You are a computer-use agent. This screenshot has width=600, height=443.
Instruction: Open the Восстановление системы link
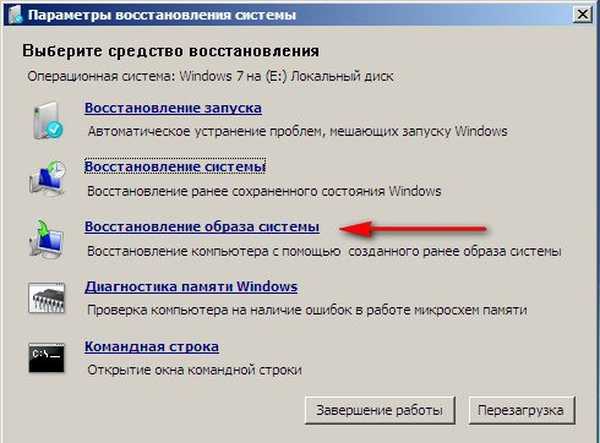175,167
